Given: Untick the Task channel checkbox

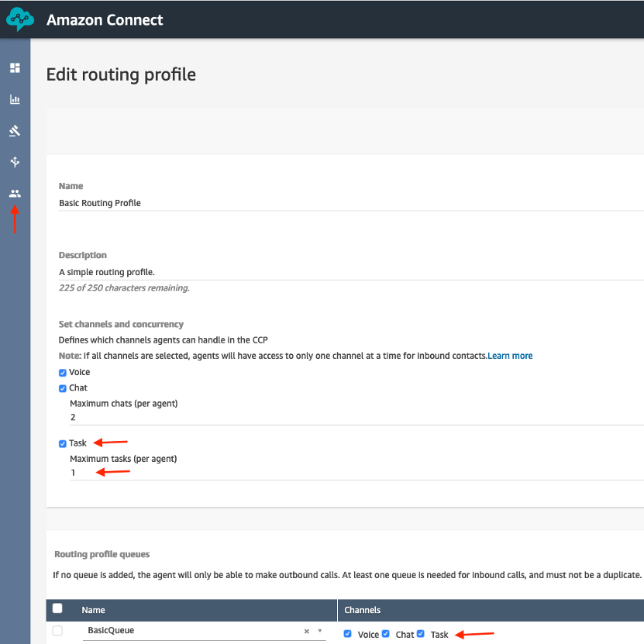Looking at the screenshot, I should pos(62,443).
